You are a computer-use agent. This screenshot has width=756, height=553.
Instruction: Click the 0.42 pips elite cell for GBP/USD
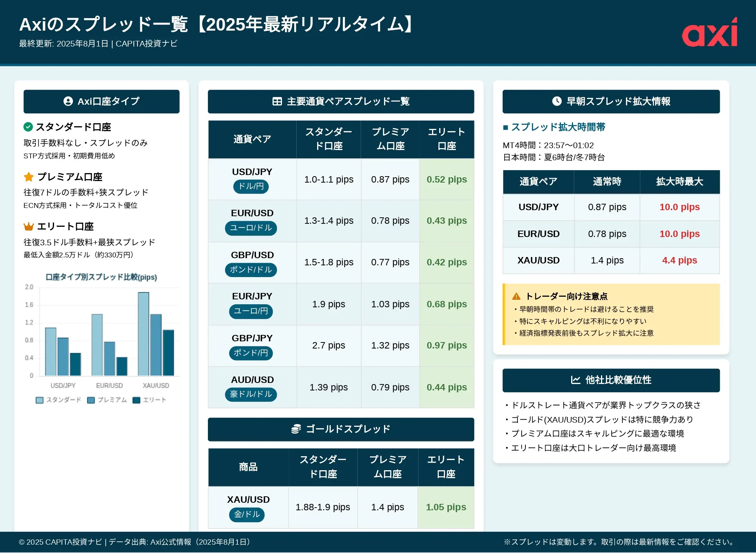447,262
